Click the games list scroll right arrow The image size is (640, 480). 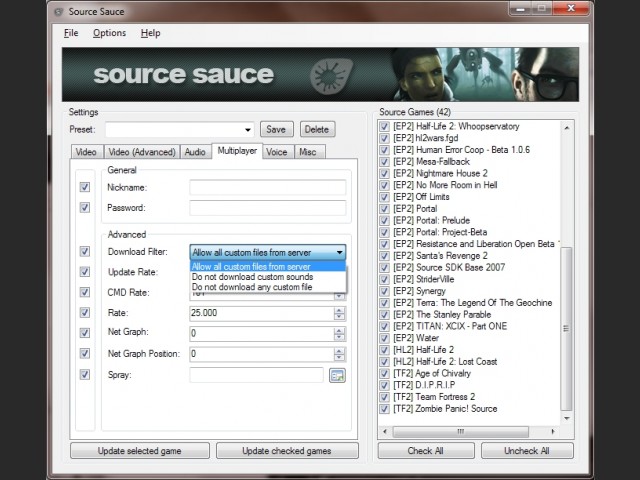[x=553, y=431]
